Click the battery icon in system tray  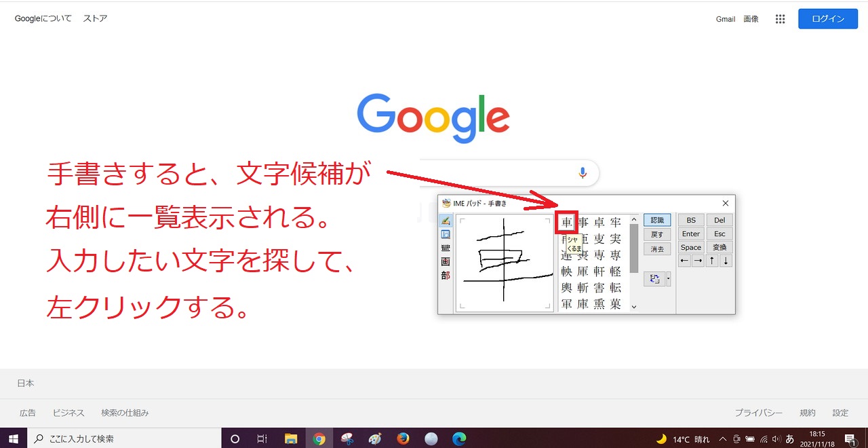pyautogui.click(x=750, y=438)
